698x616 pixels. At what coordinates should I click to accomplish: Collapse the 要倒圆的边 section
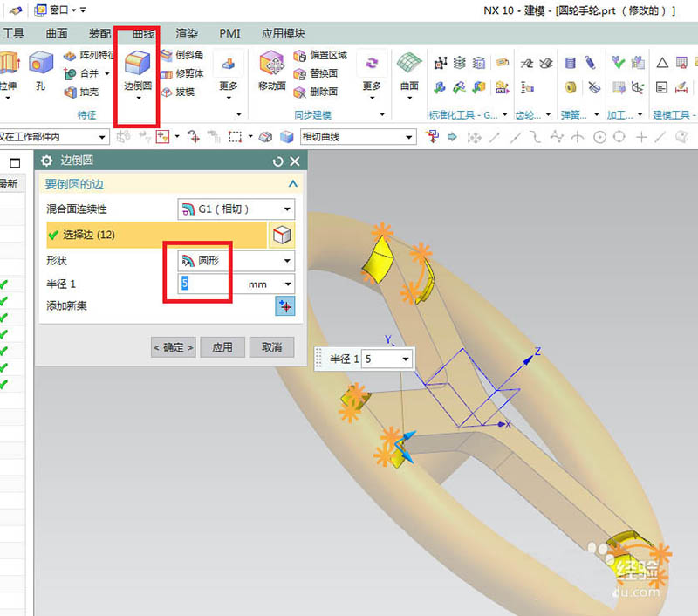tap(293, 184)
